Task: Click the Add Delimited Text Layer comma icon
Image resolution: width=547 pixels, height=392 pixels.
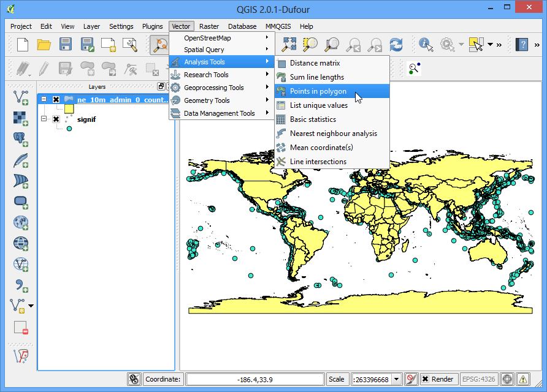Action: point(21,285)
